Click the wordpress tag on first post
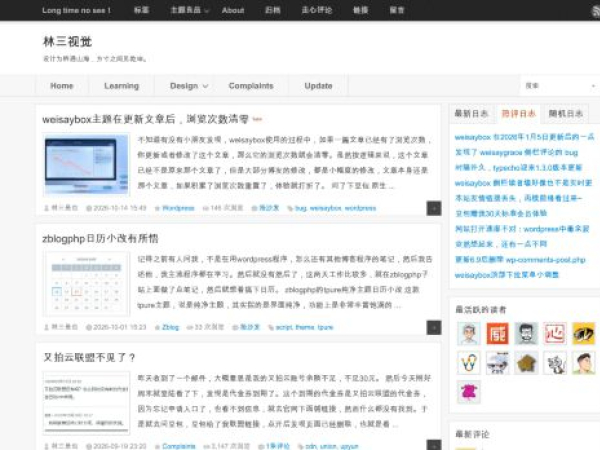 [x=360, y=208]
